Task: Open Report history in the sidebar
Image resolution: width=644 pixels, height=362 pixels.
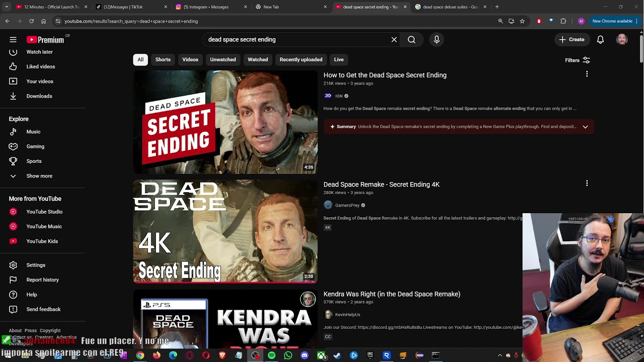Action: coord(42,280)
